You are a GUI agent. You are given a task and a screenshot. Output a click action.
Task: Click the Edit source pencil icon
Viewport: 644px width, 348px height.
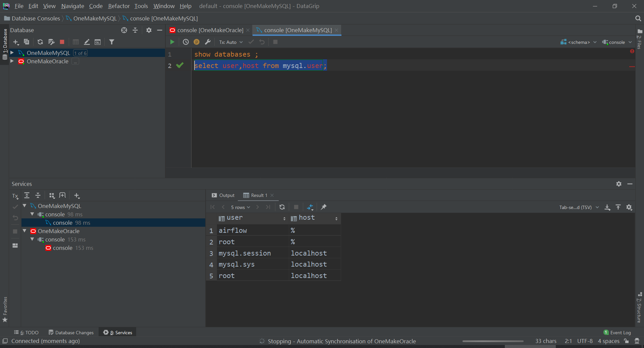pos(87,42)
